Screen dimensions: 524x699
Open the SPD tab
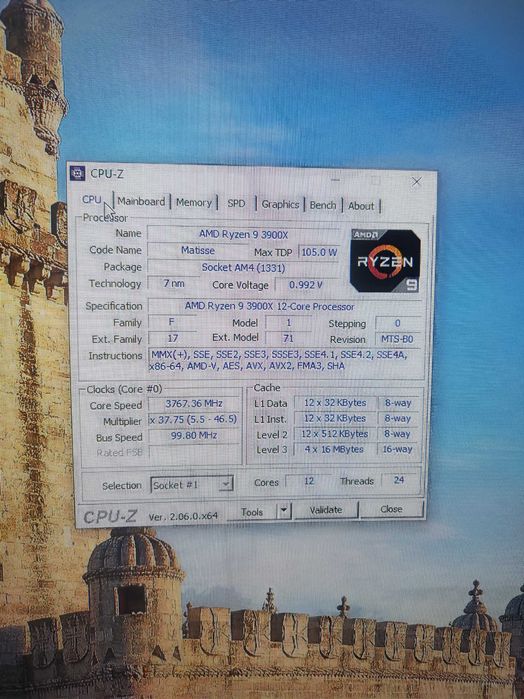click(x=236, y=203)
